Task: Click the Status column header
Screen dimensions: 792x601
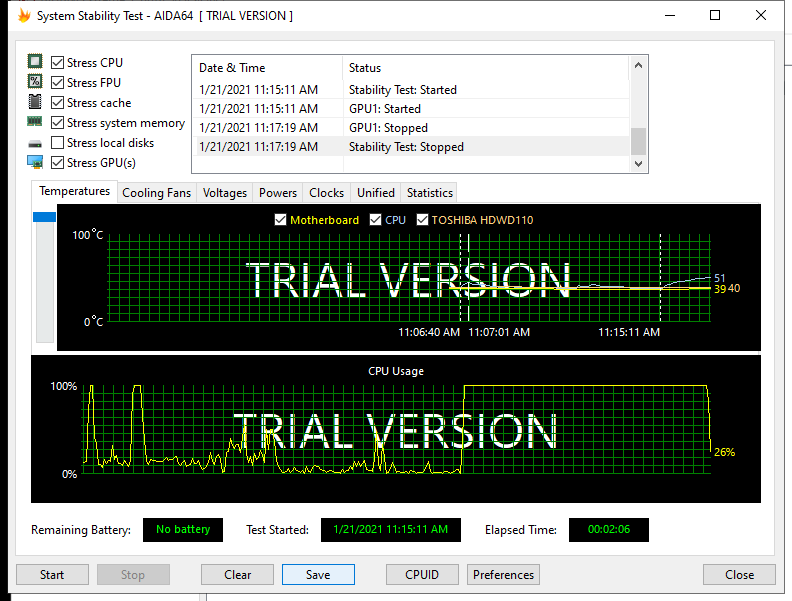Action: click(x=486, y=68)
